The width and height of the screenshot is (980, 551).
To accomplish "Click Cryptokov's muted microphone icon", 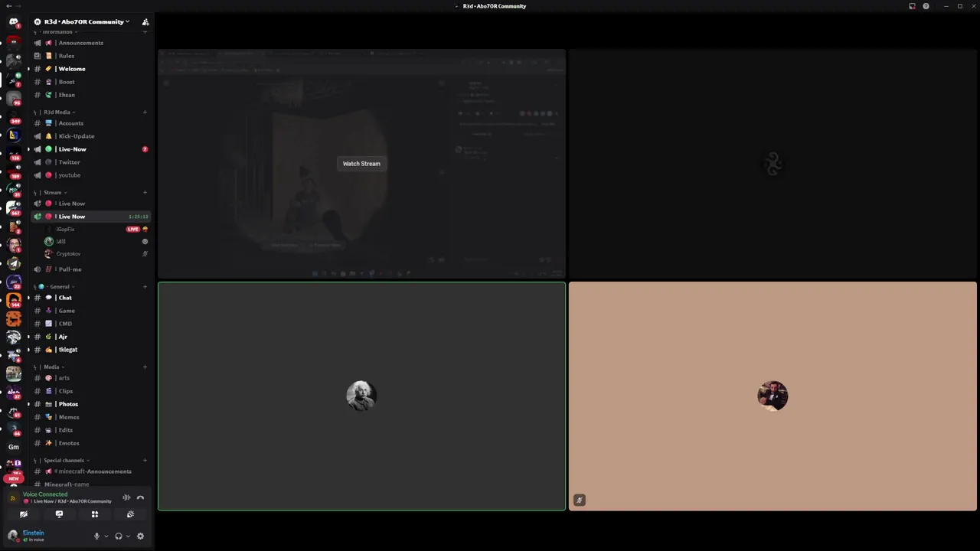I will click(x=145, y=254).
